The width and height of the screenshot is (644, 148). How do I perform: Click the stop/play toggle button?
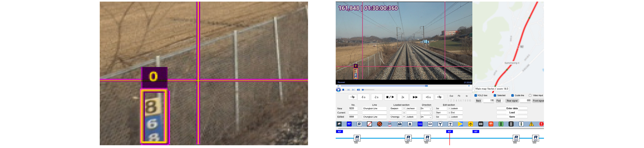click(x=390, y=97)
